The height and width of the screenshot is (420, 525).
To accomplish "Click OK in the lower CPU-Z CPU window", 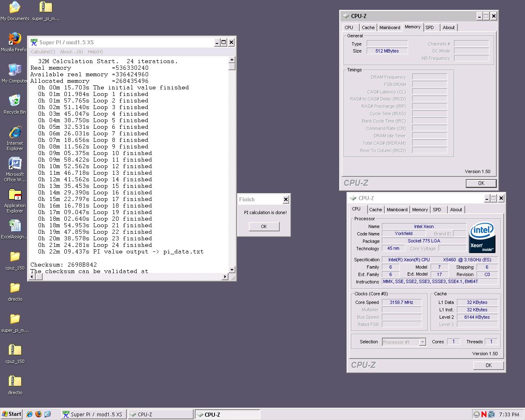I will pyautogui.click(x=488, y=365).
